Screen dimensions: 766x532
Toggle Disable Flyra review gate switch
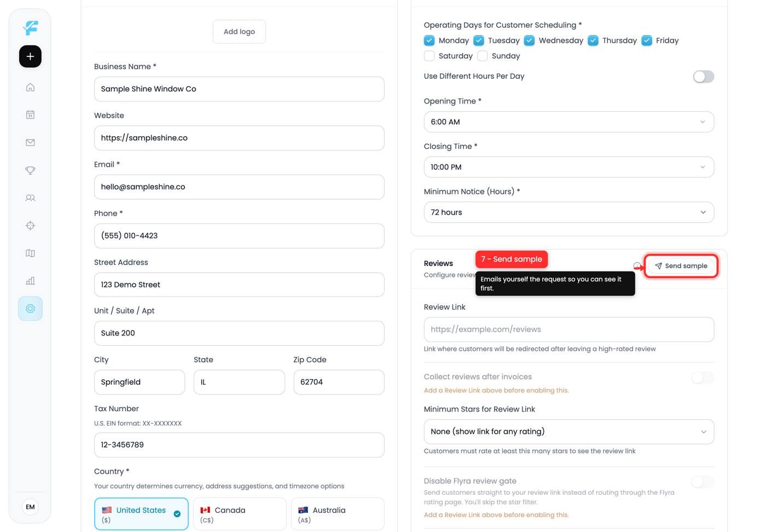click(703, 482)
